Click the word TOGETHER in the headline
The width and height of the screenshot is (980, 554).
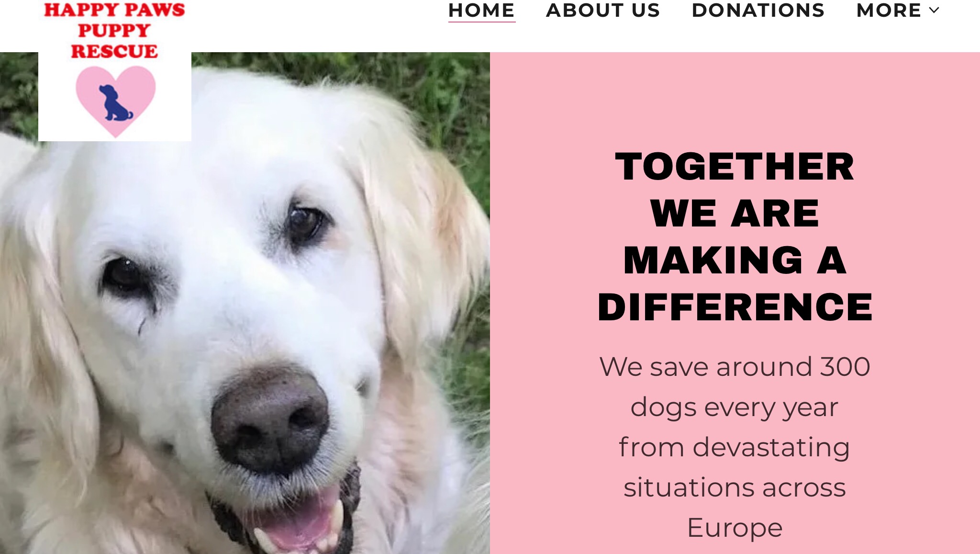coord(735,167)
